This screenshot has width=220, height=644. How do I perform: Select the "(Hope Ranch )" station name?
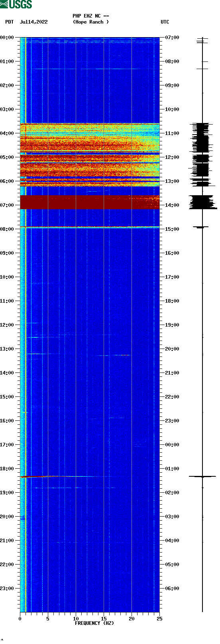coord(91,22)
